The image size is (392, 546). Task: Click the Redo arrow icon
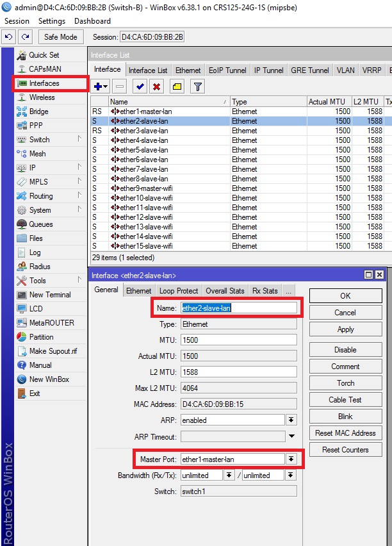click(x=26, y=37)
